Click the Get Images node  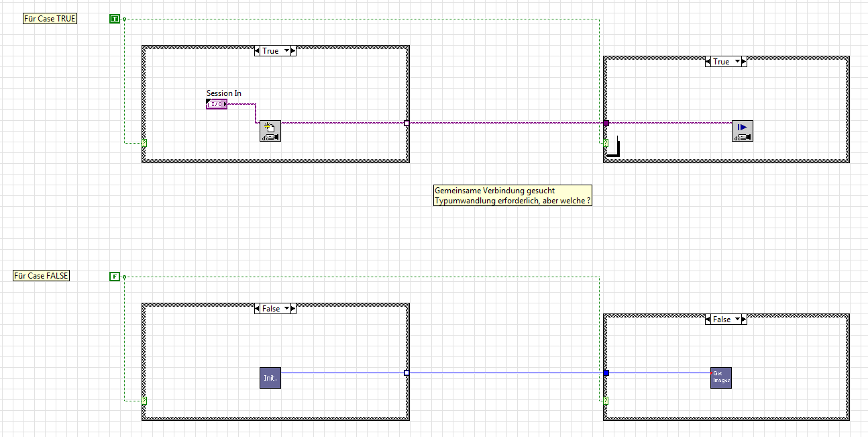tap(721, 378)
